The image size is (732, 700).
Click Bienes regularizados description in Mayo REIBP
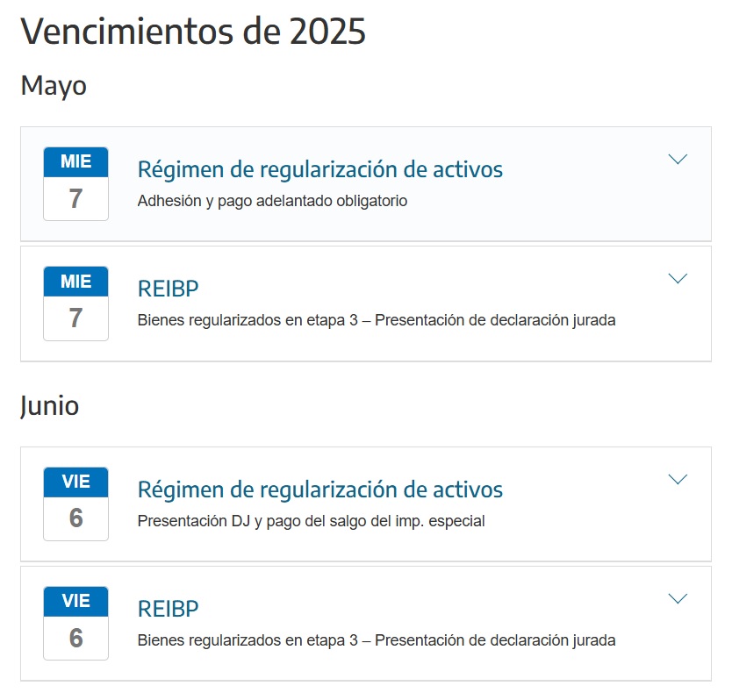[377, 320]
